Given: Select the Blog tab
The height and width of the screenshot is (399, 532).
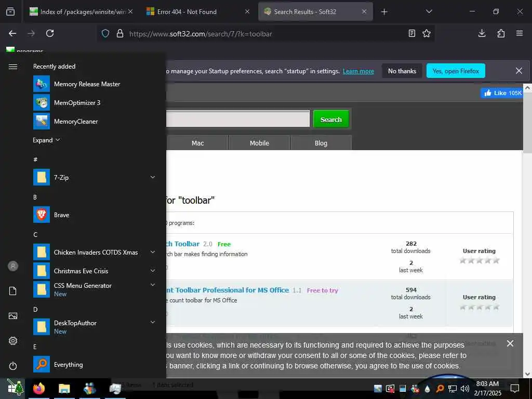Looking at the screenshot, I should 321,143.
